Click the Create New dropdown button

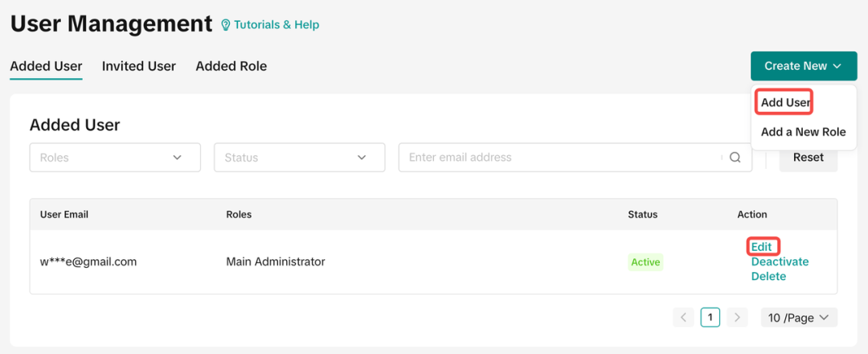pyautogui.click(x=803, y=66)
